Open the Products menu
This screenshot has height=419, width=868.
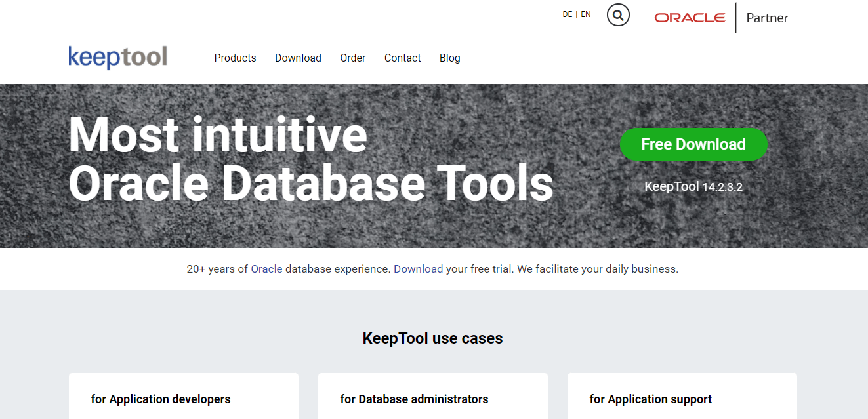click(236, 58)
